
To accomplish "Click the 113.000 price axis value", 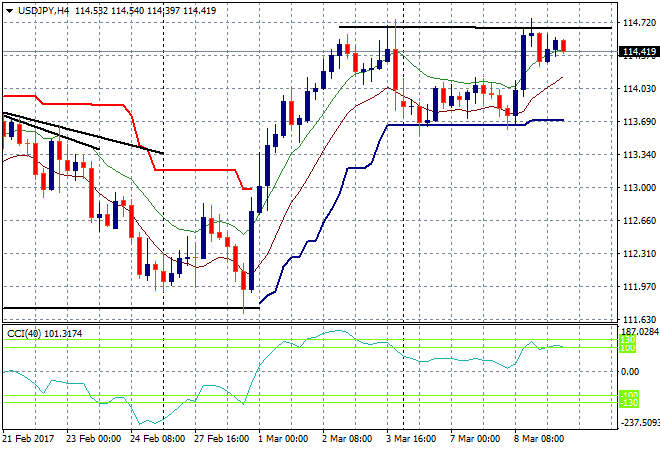I will point(639,188).
